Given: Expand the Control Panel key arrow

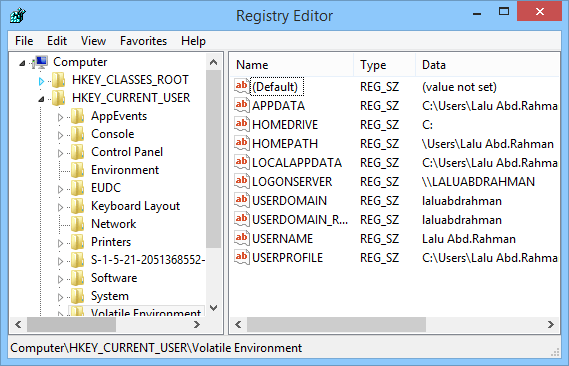Looking at the screenshot, I should pyautogui.click(x=61, y=153).
